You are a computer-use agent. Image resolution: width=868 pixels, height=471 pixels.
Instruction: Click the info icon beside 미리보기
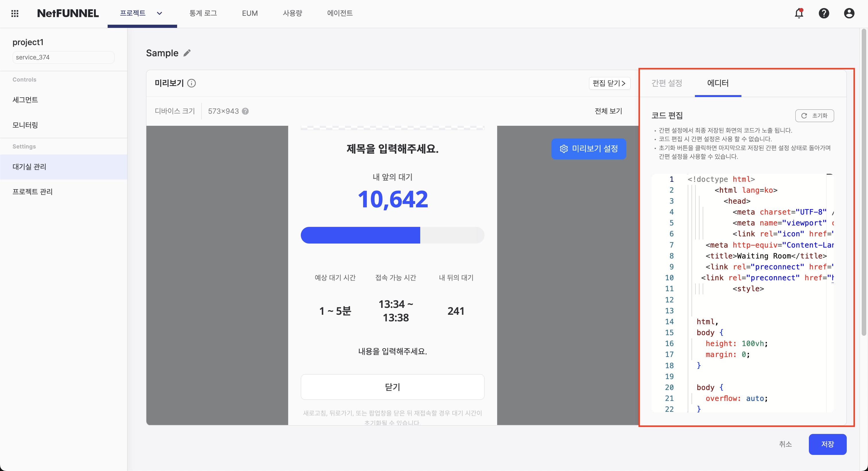(x=191, y=83)
